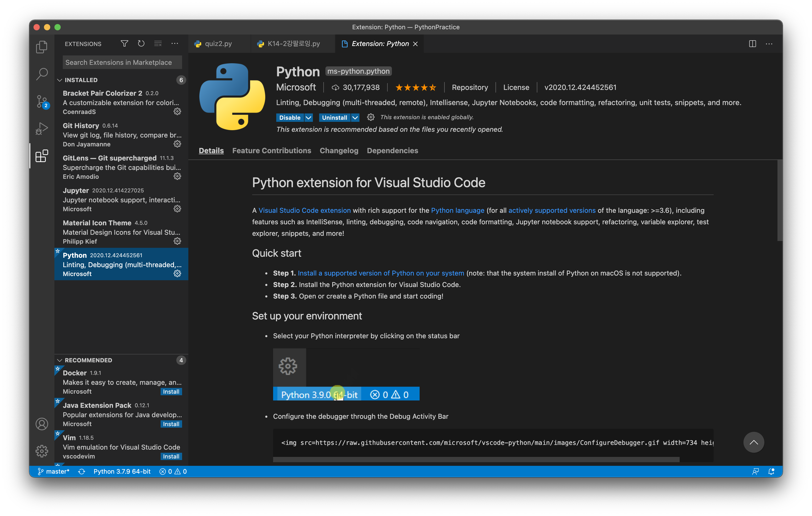Install the Docker extension
Image resolution: width=812 pixels, height=516 pixels.
(171, 391)
